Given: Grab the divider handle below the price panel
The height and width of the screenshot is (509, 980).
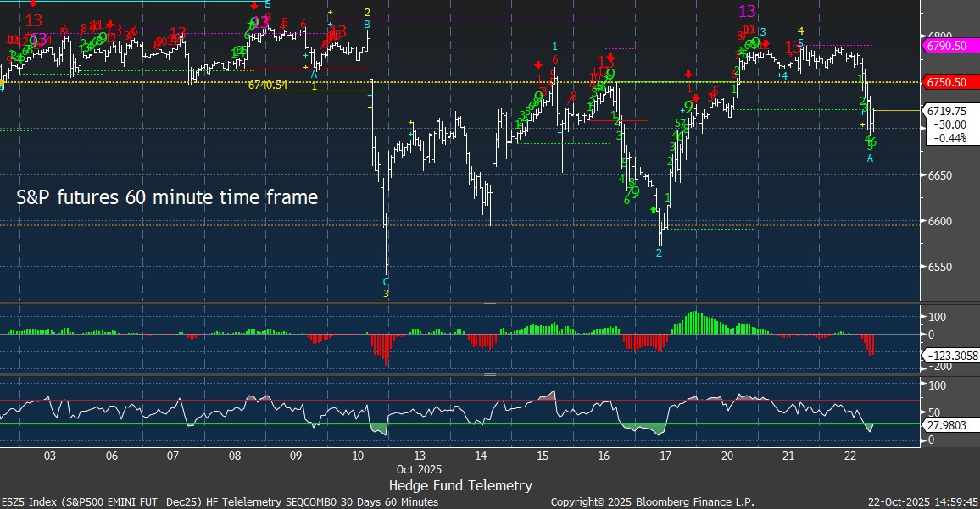Looking at the screenshot, I should (x=489, y=302).
